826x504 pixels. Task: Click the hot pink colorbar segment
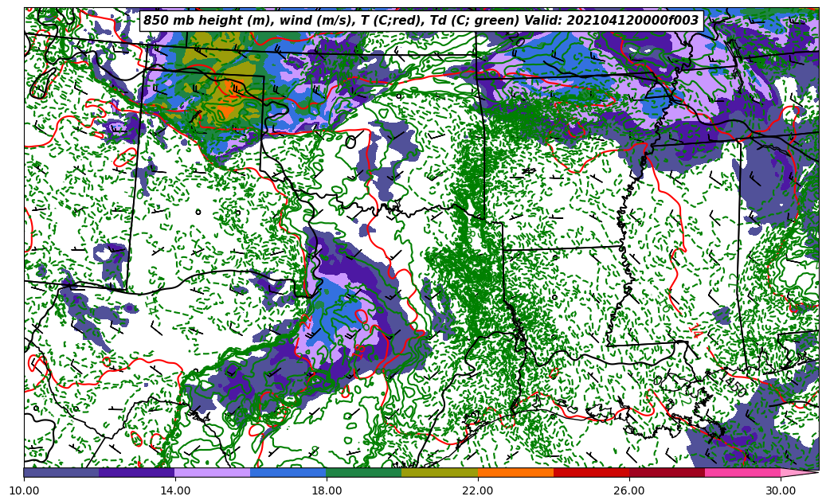(742, 472)
